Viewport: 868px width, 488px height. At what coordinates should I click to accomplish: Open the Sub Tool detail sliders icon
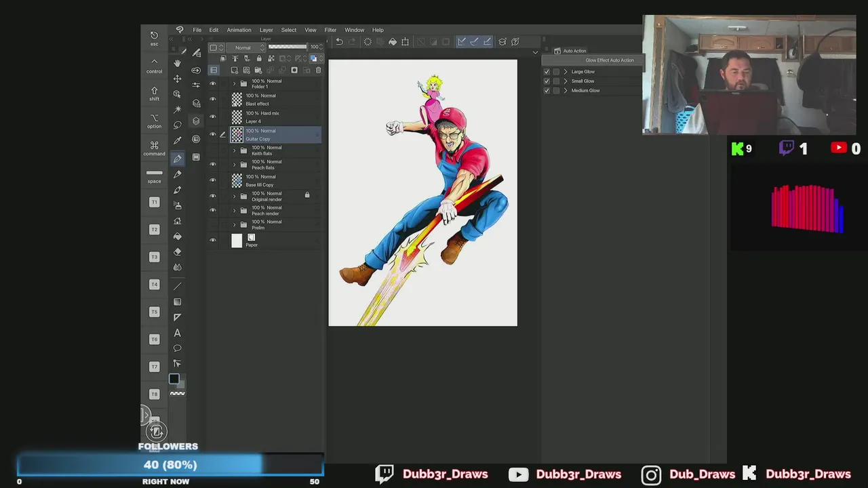pyautogui.click(x=196, y=85)
